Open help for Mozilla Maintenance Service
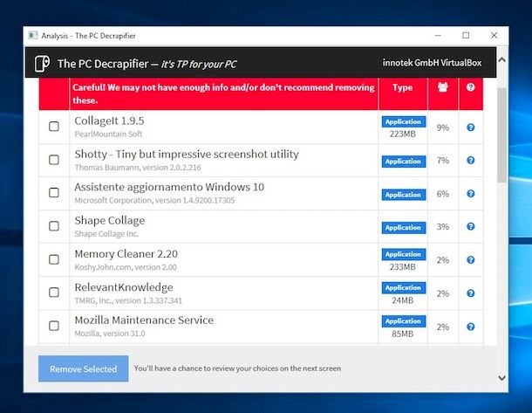 pyautogui.click(x=471, y=327)
